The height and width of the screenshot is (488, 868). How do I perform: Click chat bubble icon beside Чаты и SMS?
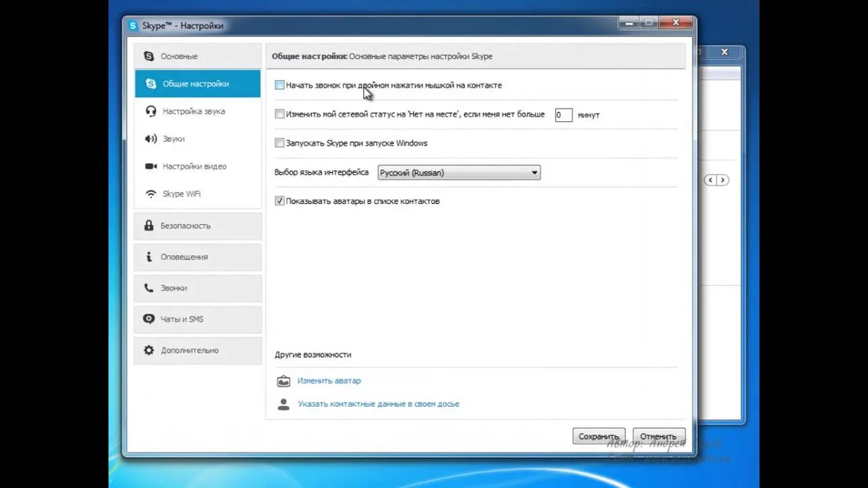pyautogui.click(x=149, y=319)
